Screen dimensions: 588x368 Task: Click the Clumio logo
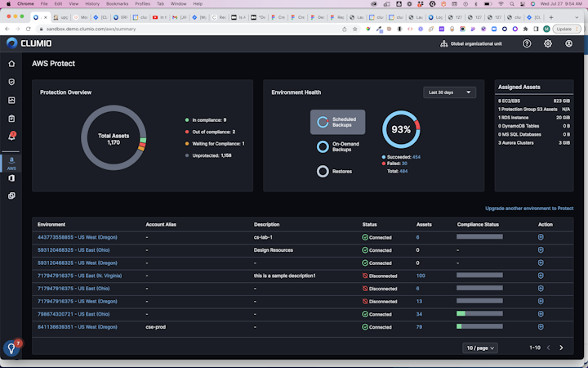pyautogui.click(x=29, y=43)
